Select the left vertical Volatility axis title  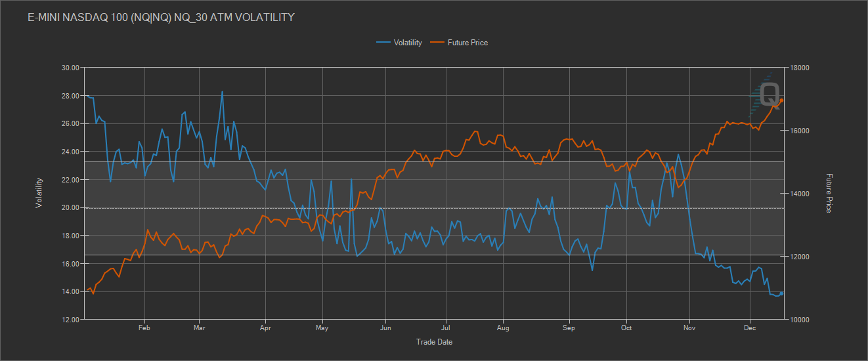(x=39, y=193)
